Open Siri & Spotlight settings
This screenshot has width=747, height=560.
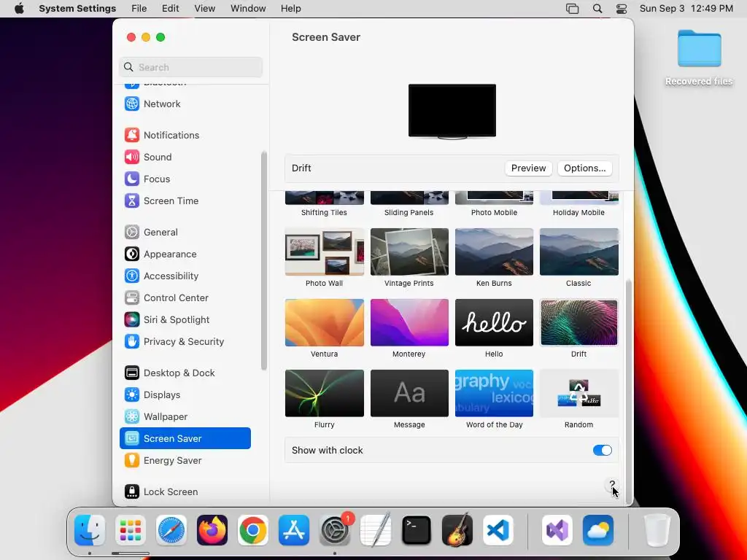tap(185, 320)
